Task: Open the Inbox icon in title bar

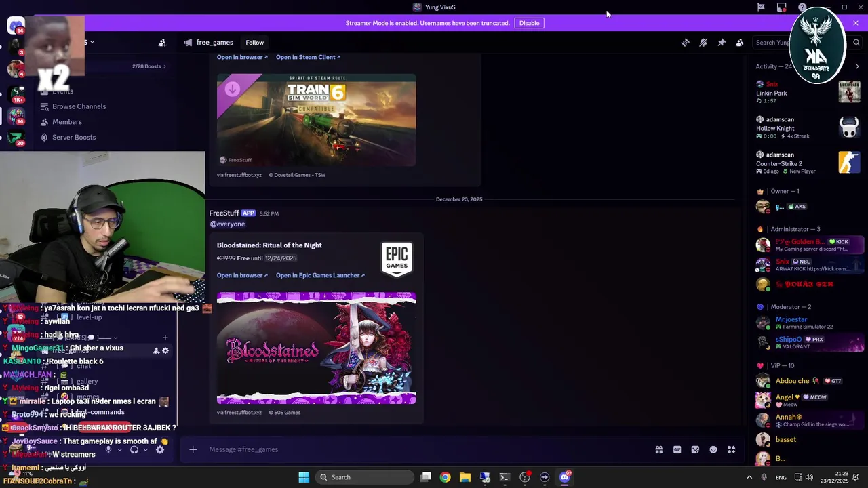Action: (781, 7)
